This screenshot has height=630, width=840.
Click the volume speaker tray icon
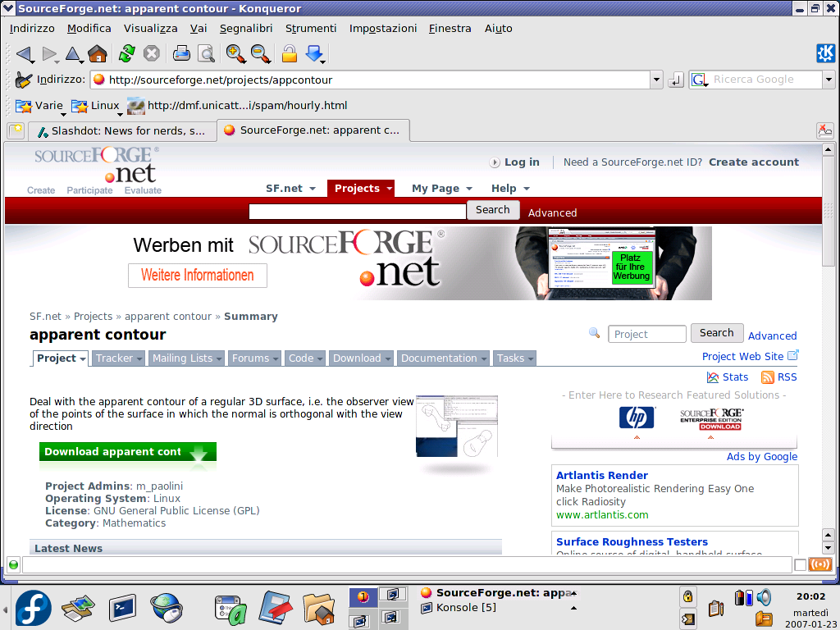[764, 597]
